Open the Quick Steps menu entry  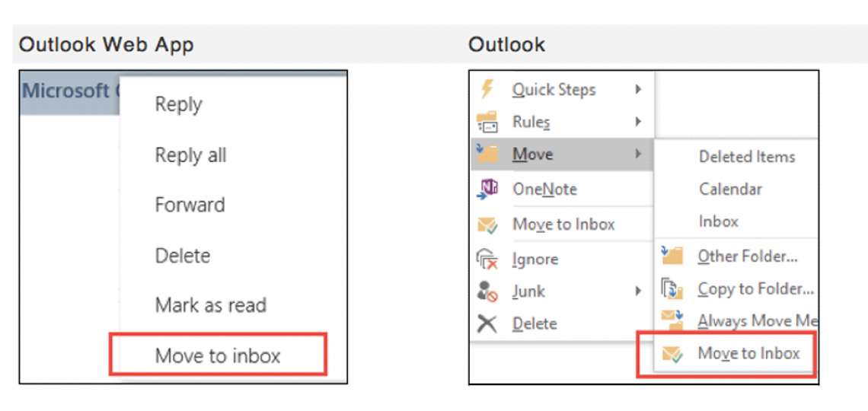[554, 90]
